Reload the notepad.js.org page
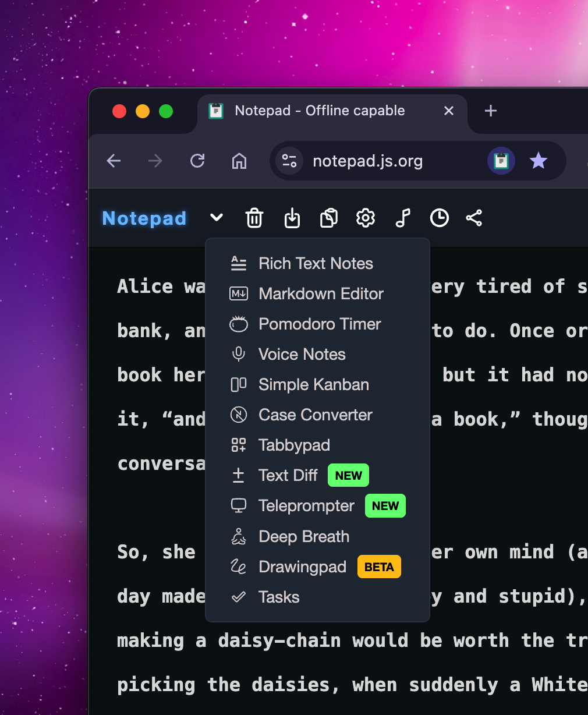 pos(197,161)
